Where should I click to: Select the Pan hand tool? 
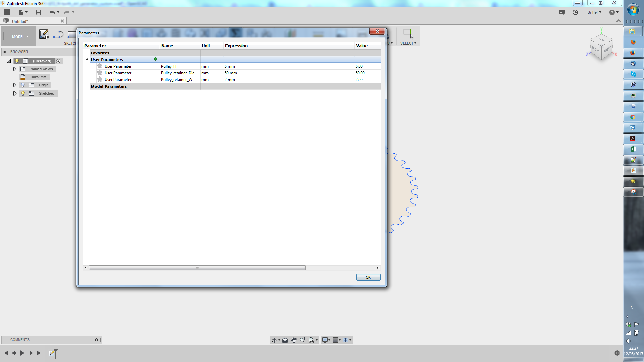[x=294, y=340]
